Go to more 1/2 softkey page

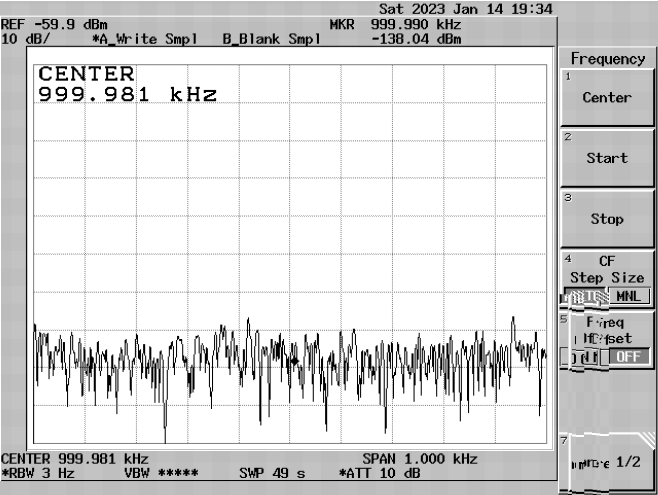607,462
